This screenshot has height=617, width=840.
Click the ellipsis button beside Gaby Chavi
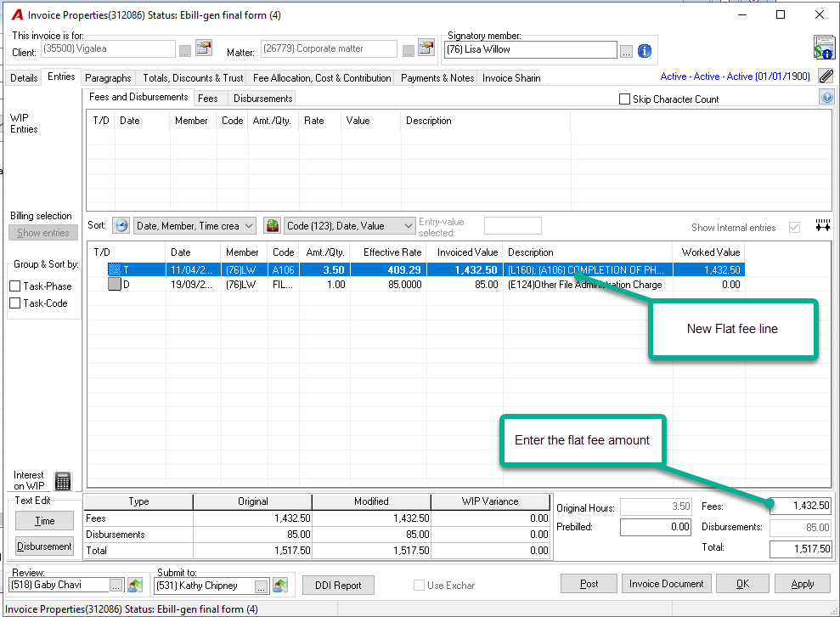116,586
